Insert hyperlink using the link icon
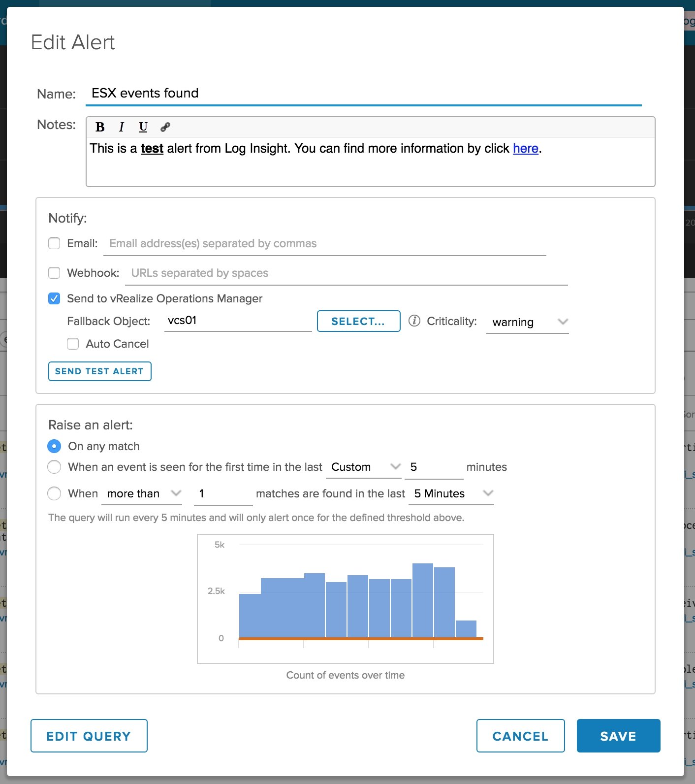This screenshot has width=695, height=784. (x=165, y=127)
